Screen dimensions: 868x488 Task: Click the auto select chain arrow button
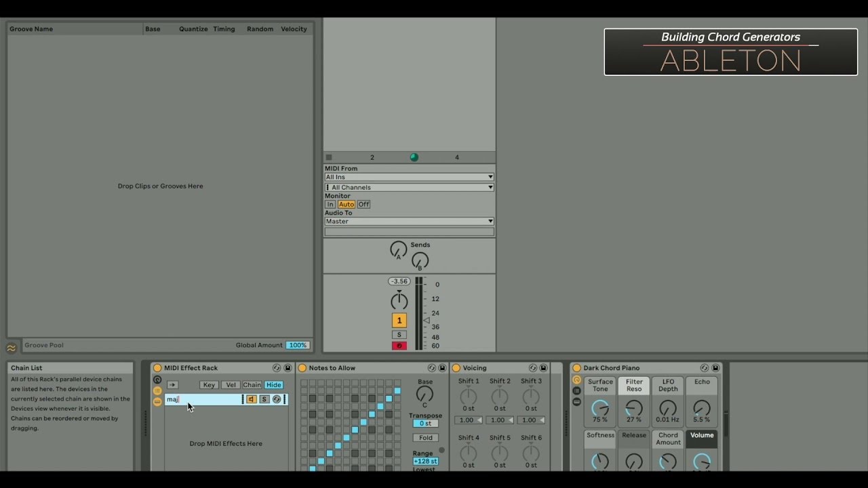[x=172, y=385]
